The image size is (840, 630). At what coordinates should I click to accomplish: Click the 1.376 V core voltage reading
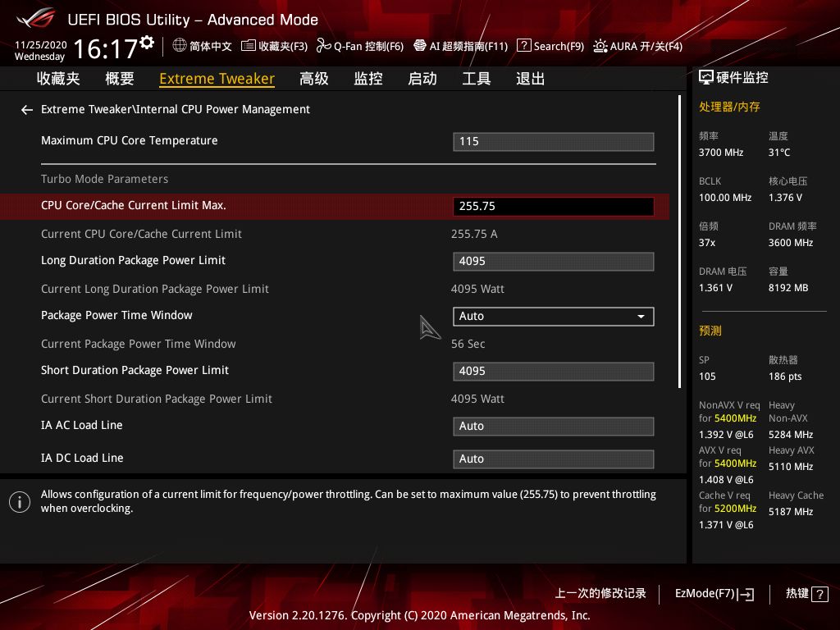(x=785, y=198)
